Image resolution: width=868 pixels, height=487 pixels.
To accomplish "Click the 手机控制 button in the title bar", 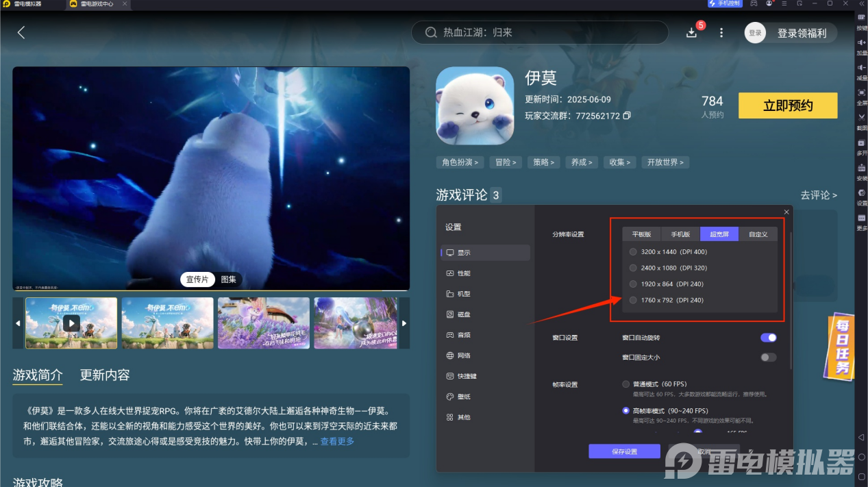I will click(x=725, y=3).
